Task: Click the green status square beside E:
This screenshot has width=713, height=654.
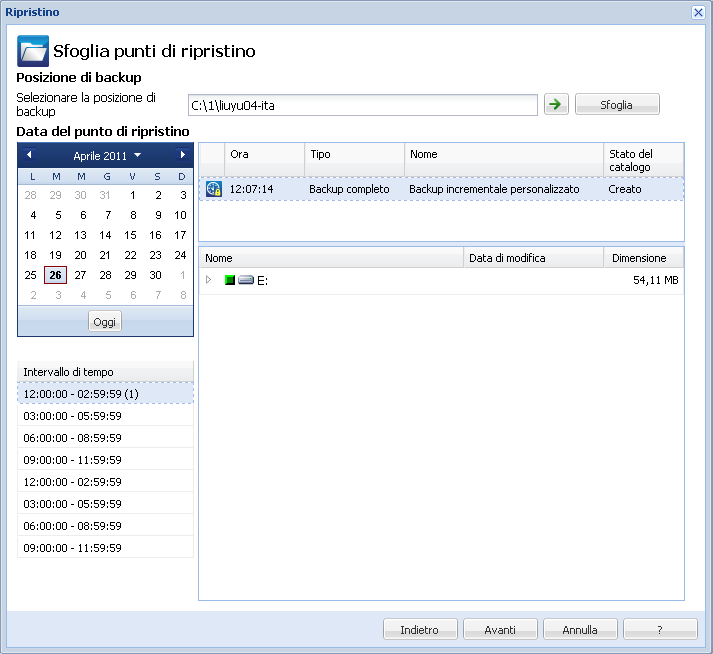Action: click(229, 281)
